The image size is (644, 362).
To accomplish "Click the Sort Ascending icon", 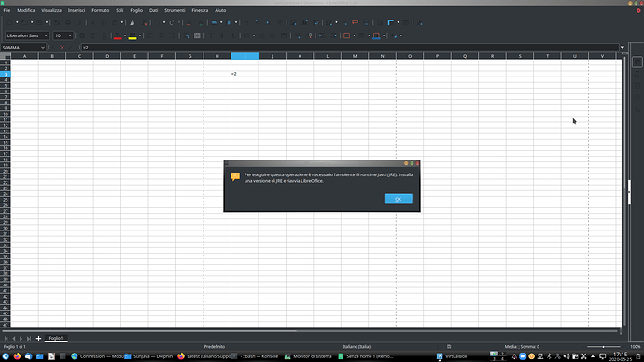I will (257, 22).
